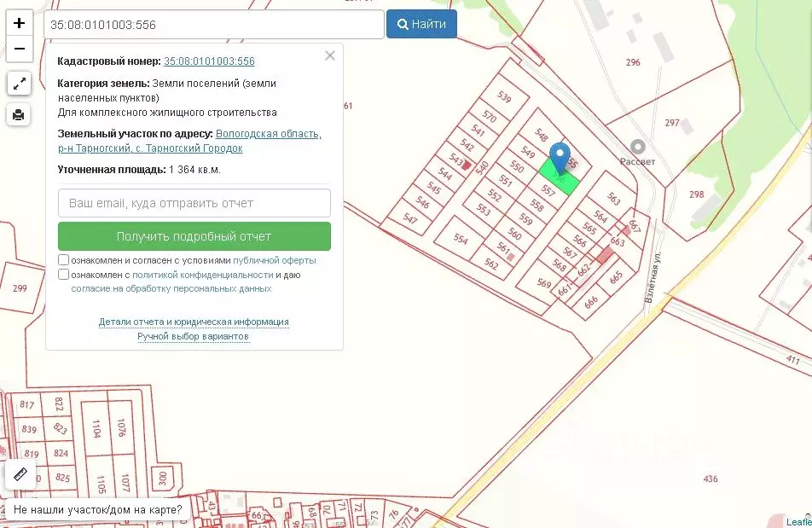The image size is (812, 528).
Task: Select parcel 666 on the map
Action: point(591,302)
